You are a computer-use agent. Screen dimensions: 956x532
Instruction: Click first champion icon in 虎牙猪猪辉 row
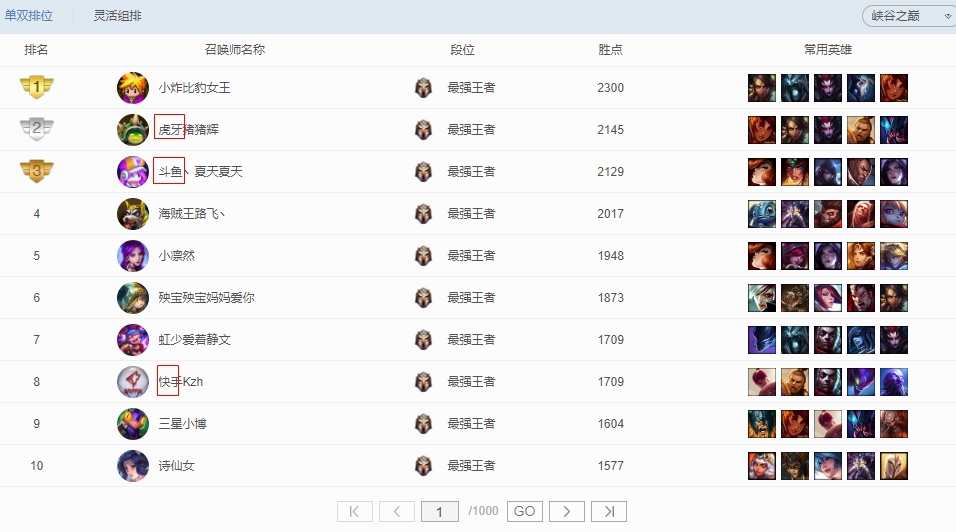click(x=762, y=130)
